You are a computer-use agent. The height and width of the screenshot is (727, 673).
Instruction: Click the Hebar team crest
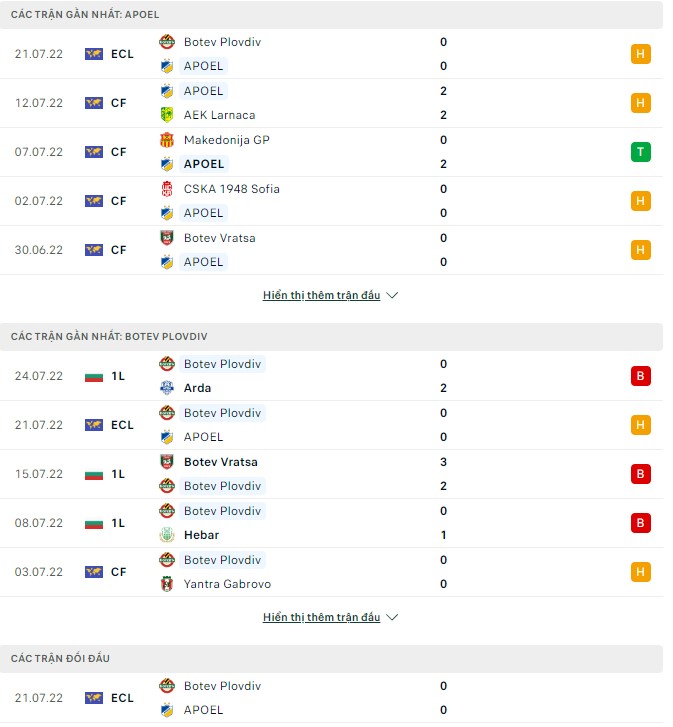(167, 535)
